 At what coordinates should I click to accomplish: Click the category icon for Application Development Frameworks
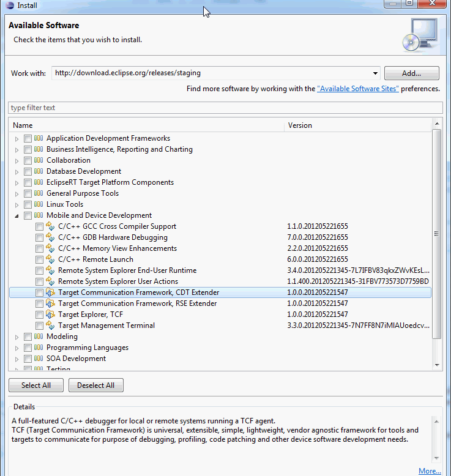[39, 138]
